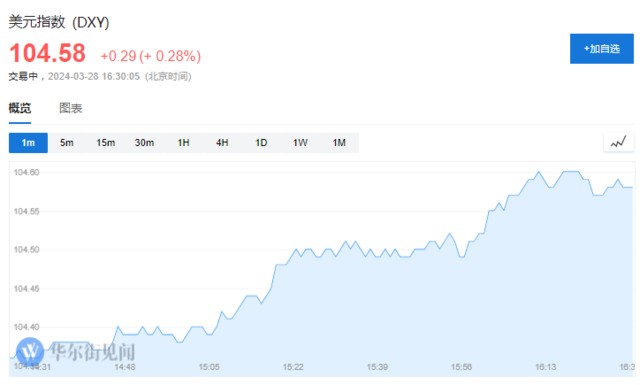This screenshot has height=385, width=640.
Task: Choose the 30m interval
Action: [144, 142]
